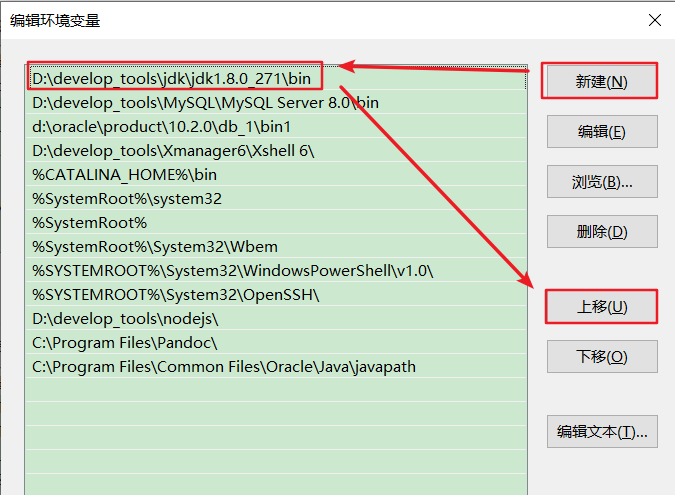The width and height of the screenshot is (675, 495).
Task: Open the 编辑文本(T)... text editor
Action: [602, 431]
